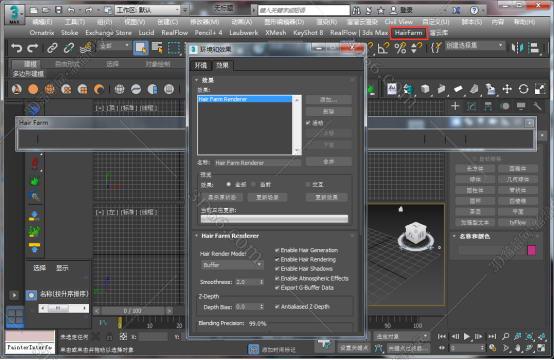Click the binoculars search icon
Screen dimensions: 554x360
point(356,10)
